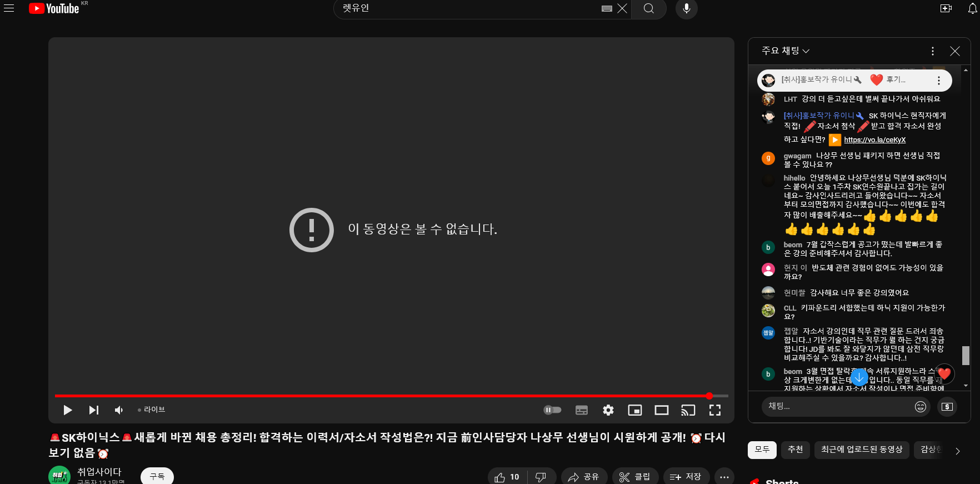Viewport: 980px width, 484px height.
Task: Click gwagam user name in chat
Action: (797, 156)
